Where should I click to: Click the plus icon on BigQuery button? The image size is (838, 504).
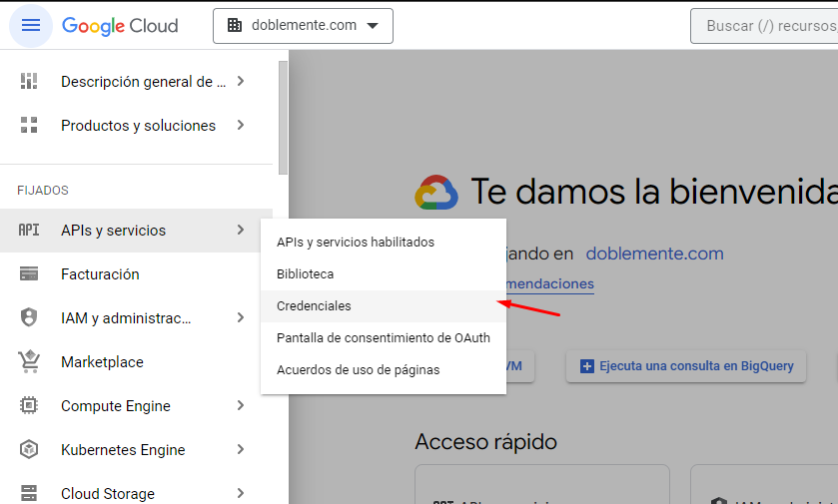(x=587, y=366)
